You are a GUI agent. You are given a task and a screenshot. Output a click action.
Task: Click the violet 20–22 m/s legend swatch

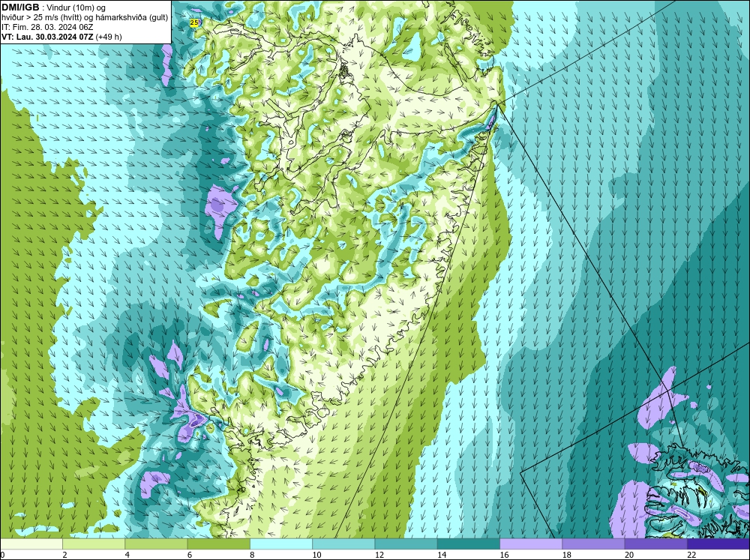point(655,544)
